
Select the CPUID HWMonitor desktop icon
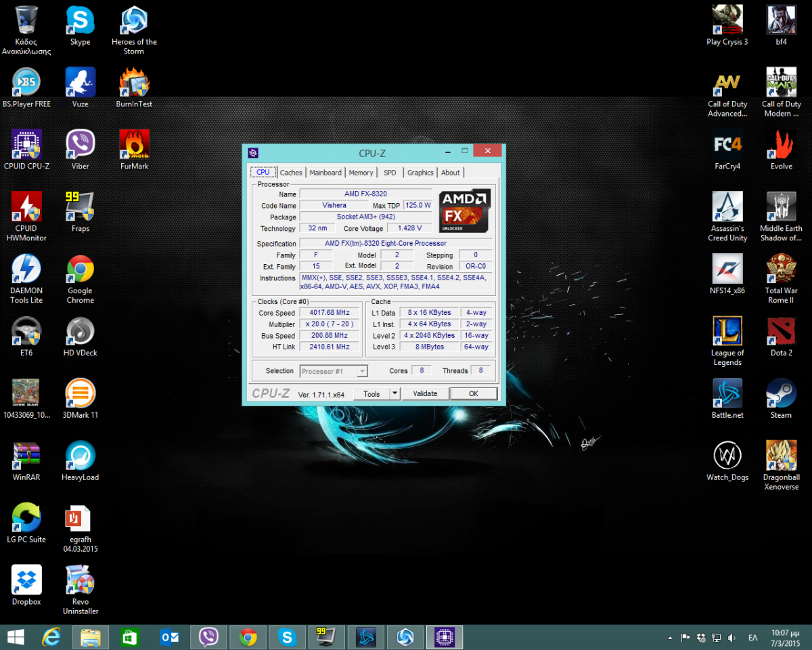coord(26,217)
